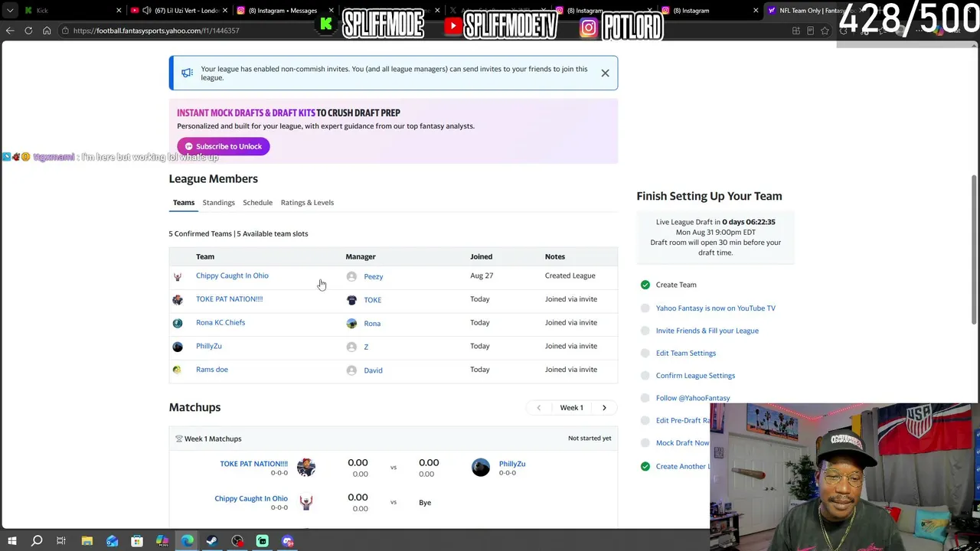Go to next matchup week
This screenshot has width=980, height=551.
point(604,408)
